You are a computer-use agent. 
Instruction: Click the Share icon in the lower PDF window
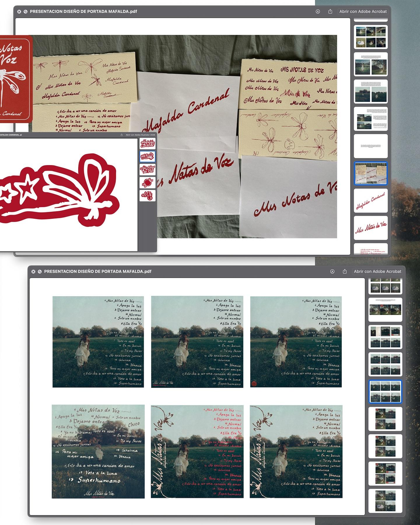coord(345,271)
